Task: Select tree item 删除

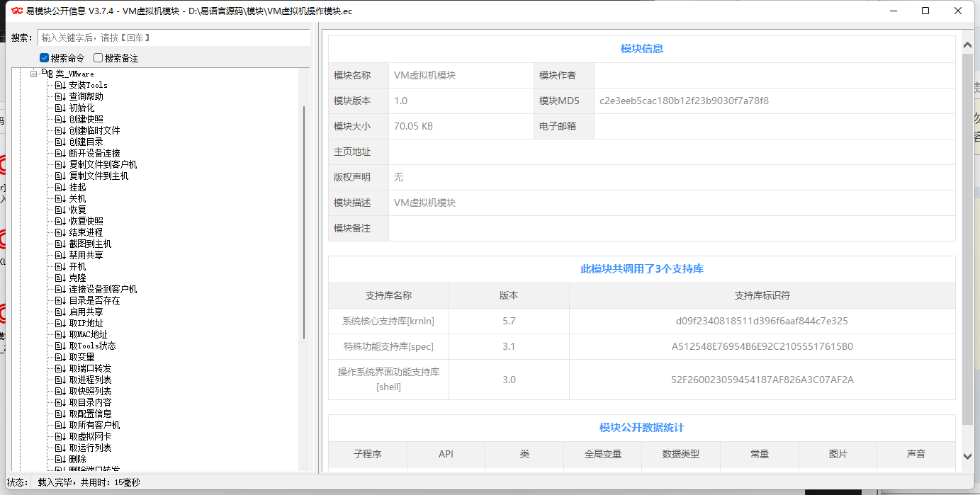Action: [x=77, y=459]
